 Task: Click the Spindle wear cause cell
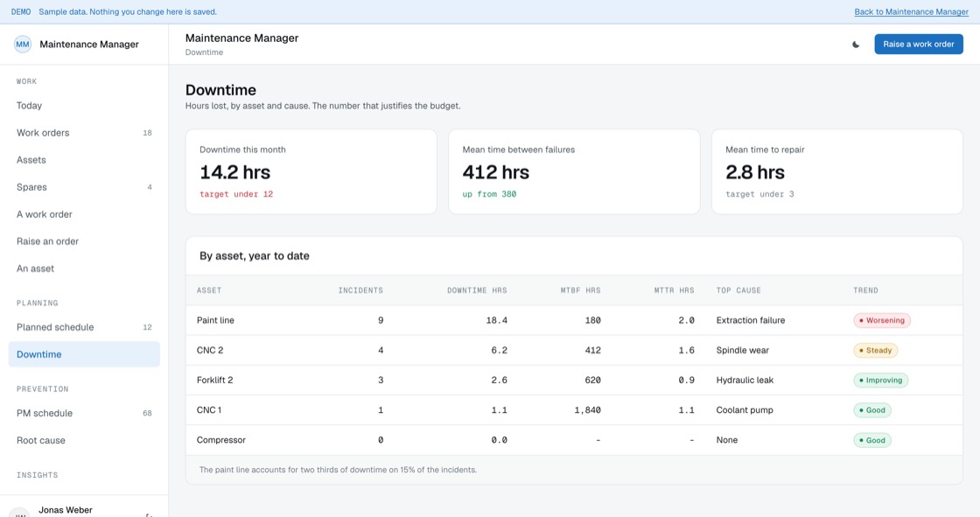pos(743,351)
